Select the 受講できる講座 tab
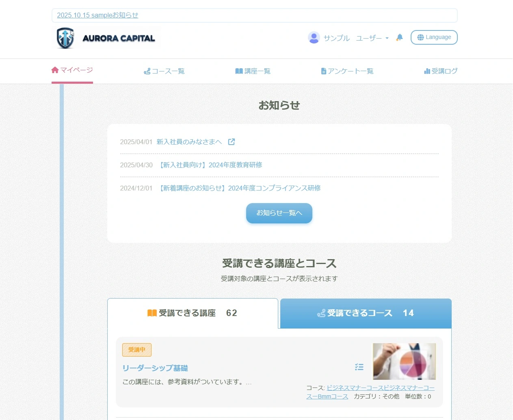 (x=193, y=313)
